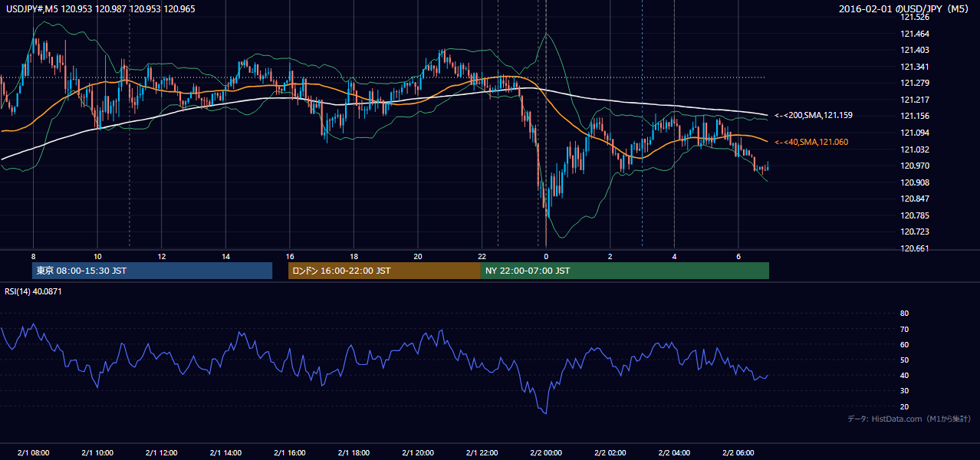
Task: Click the hour 18 label under price chart
Action: coord(354,256)
